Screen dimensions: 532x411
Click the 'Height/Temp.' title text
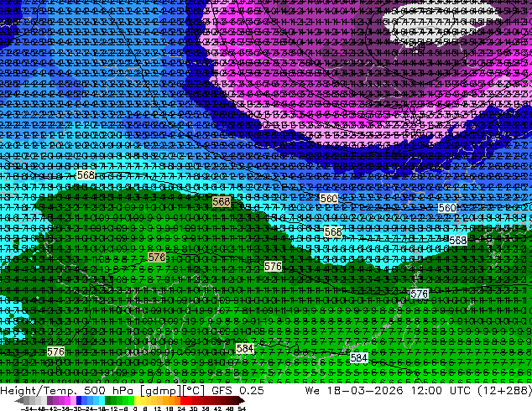tap(39, 390)
